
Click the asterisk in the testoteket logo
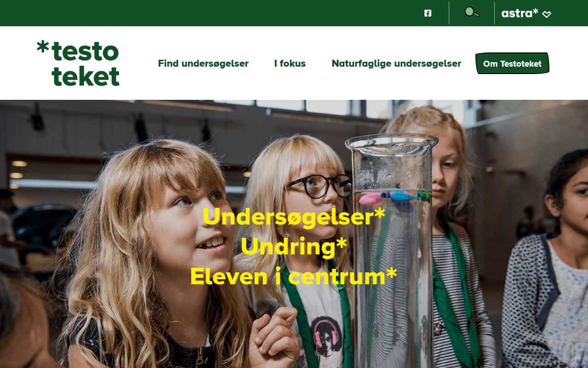[43, 46]
